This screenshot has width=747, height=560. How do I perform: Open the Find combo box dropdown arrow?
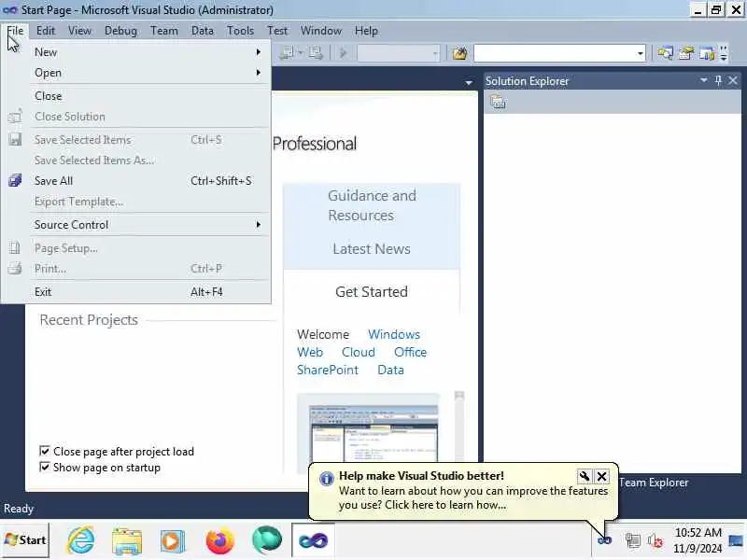(641, 53)
